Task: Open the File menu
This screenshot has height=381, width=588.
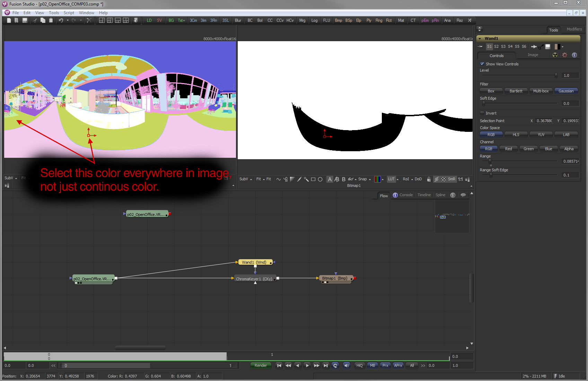Action: click(x=16, y=13)
